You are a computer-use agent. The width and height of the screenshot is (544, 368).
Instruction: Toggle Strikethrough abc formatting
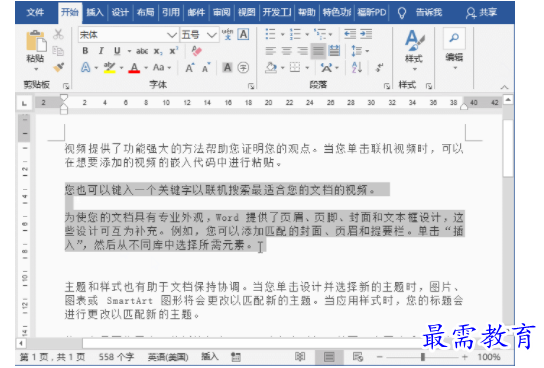(x=142, y=51)
